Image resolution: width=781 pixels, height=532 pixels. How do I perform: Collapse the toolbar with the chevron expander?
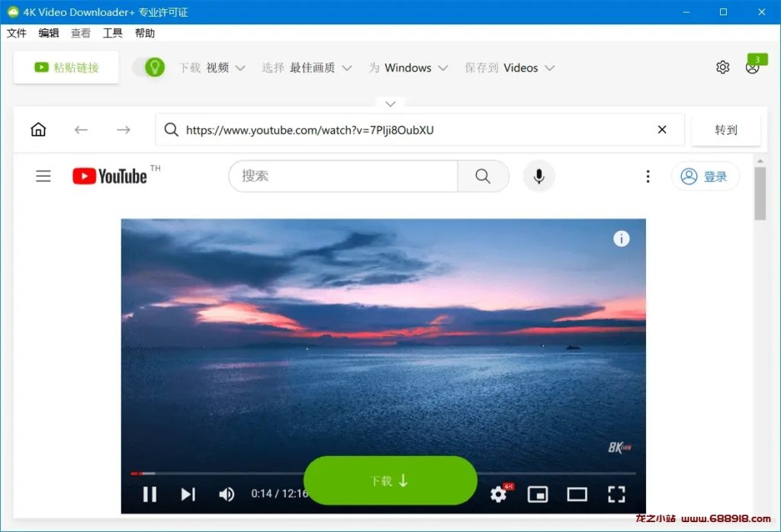click(390, 104)
